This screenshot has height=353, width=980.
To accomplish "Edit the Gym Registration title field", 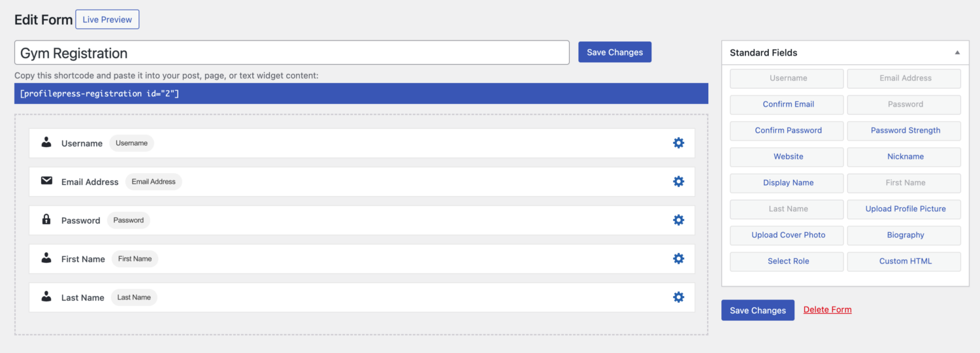I will (292, 53).
